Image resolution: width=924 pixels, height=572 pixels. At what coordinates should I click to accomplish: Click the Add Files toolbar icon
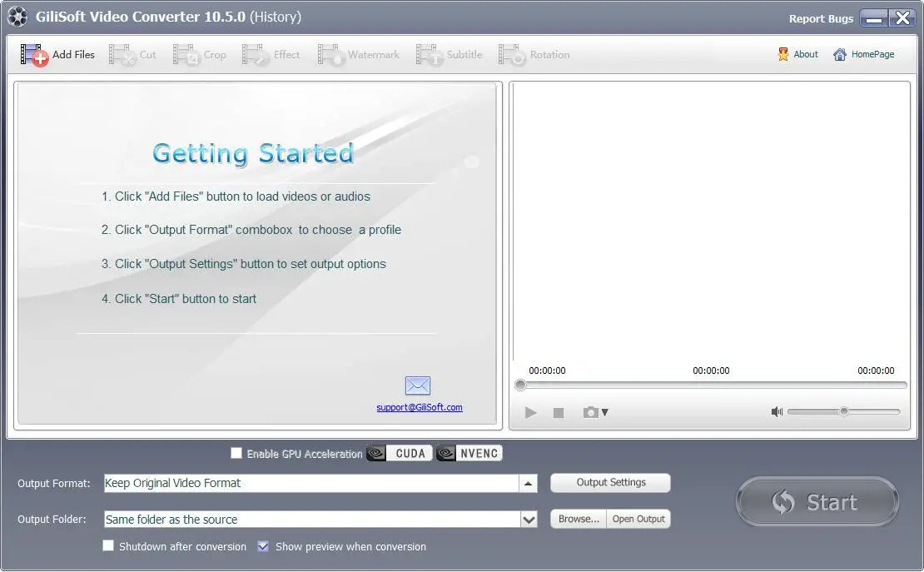(34, 55)
